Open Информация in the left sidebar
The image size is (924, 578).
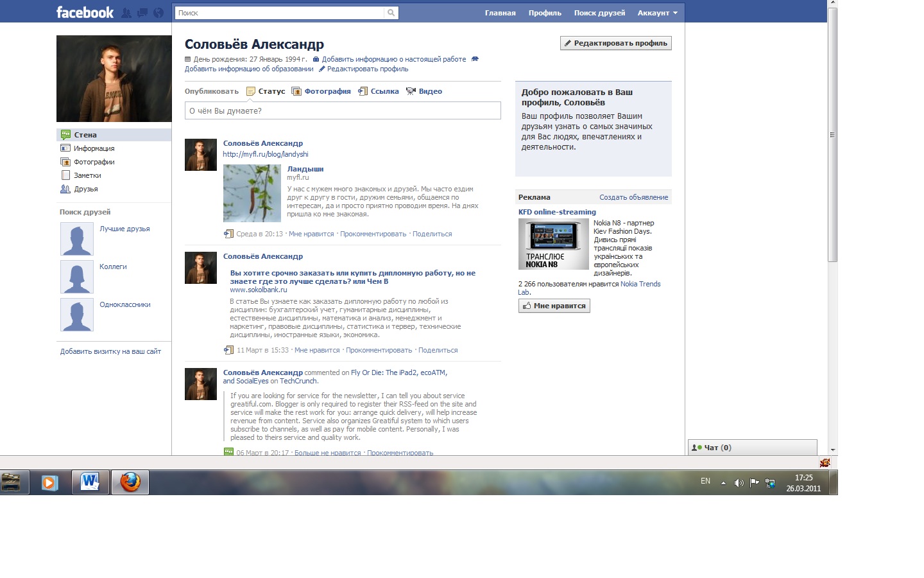pyautogui.click(x=114, y=148)
